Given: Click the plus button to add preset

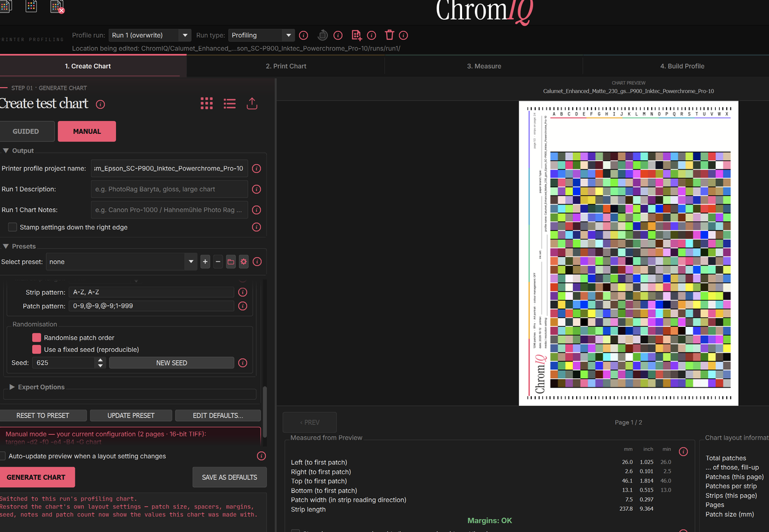Looking at the screenshot, I should tap(205, 262).
